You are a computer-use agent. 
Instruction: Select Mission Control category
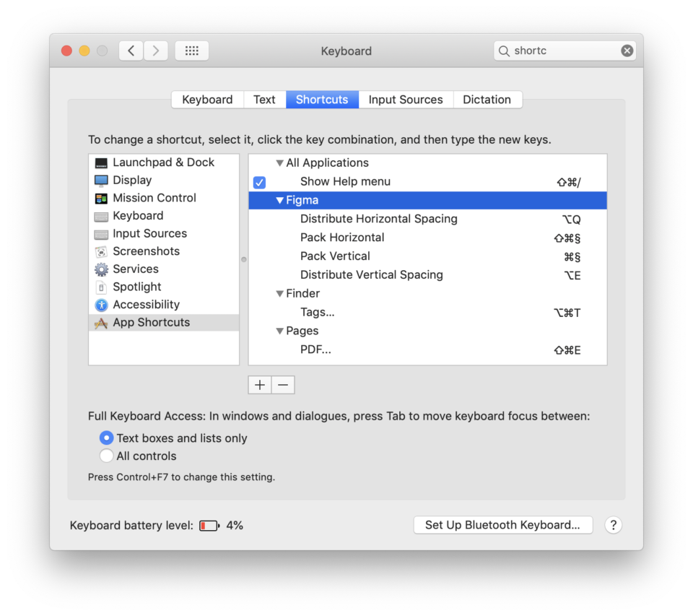164,198
